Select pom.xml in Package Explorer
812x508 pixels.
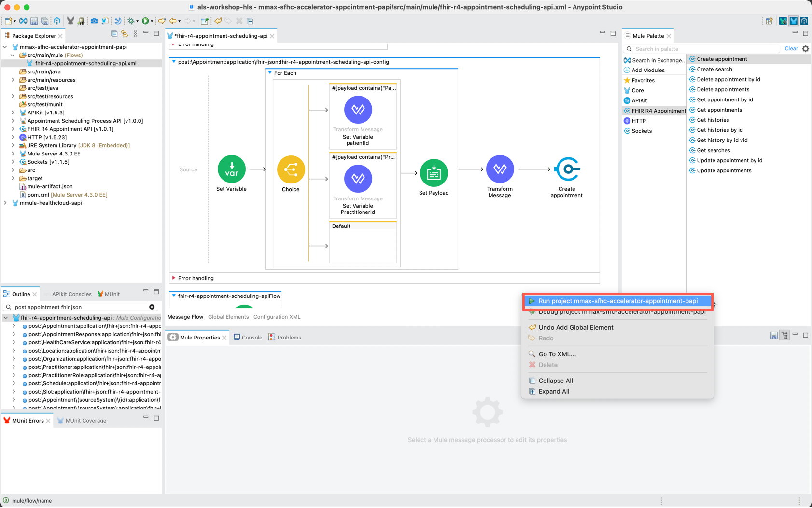[x=64, y=195]
